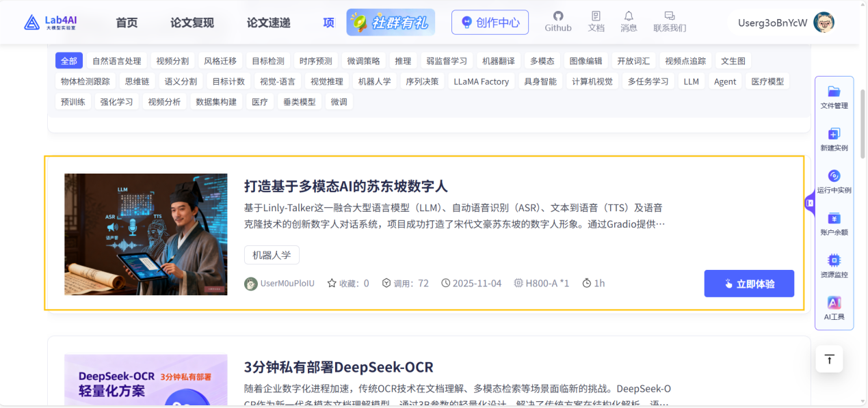Select the 计算机视觉 tag

tap(592, 81)
